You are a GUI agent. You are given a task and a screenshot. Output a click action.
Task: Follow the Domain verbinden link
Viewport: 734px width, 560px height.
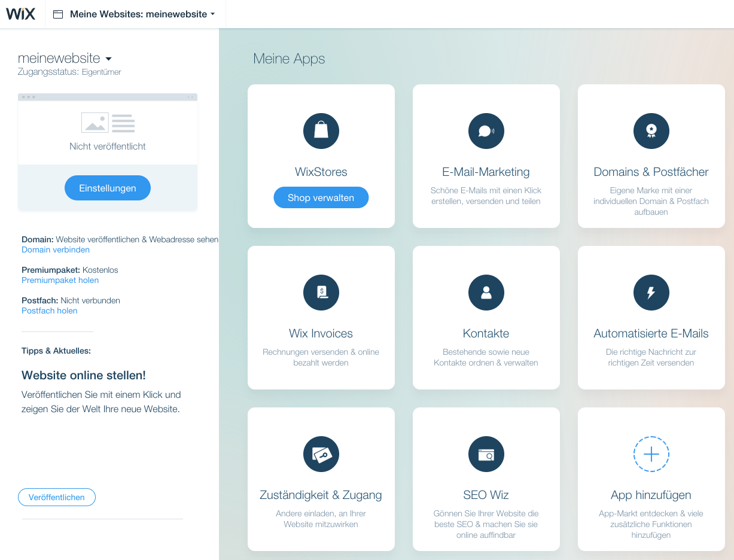click(56, 249)
